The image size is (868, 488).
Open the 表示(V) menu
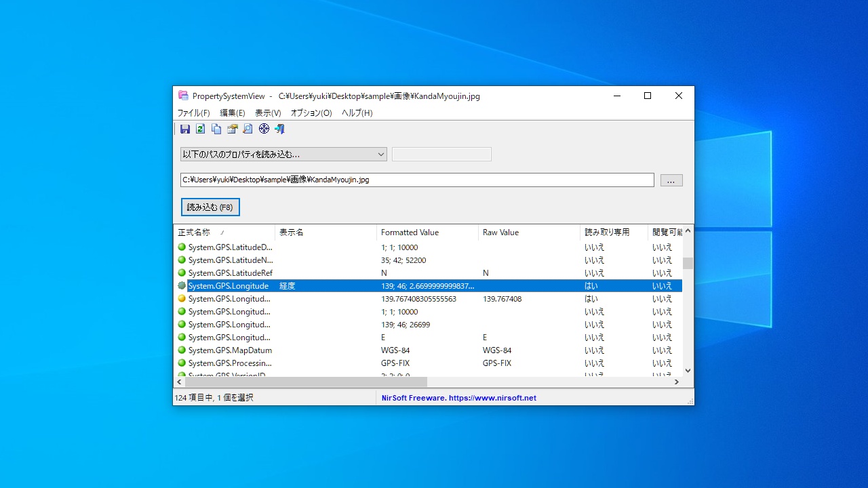point(268,113)
